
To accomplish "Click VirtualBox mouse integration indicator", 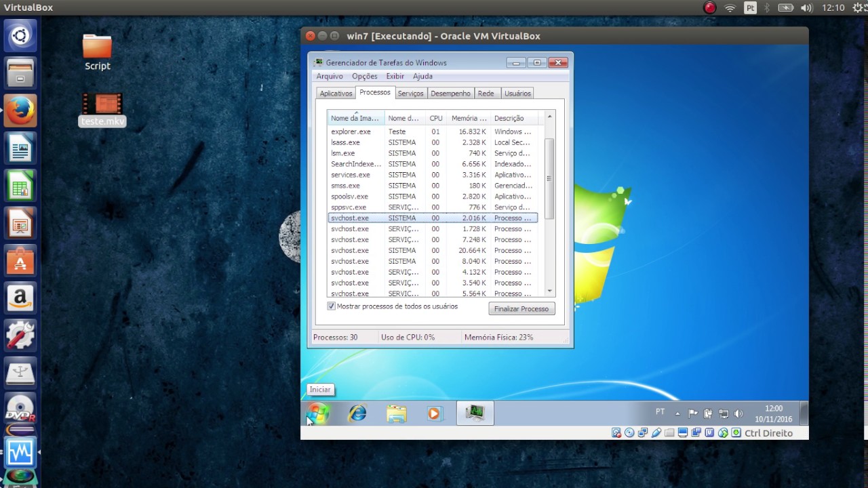I will pos(723,433).
